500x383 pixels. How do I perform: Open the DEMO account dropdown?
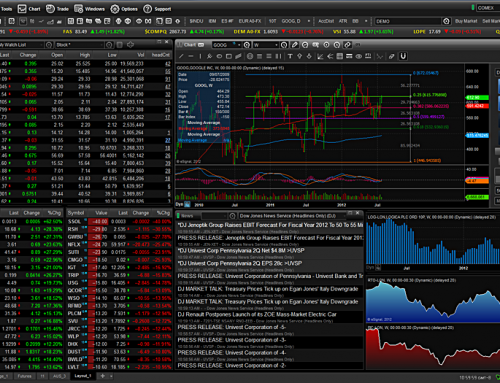[408, 21]
